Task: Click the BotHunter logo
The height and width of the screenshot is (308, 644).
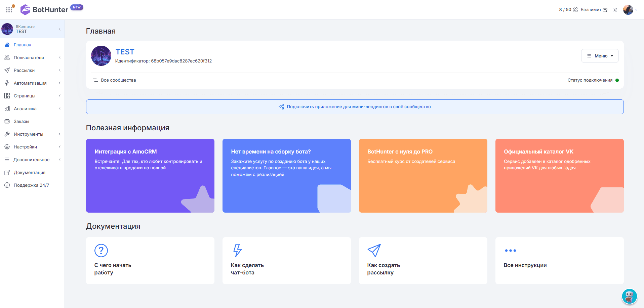Action: [44, 9]
